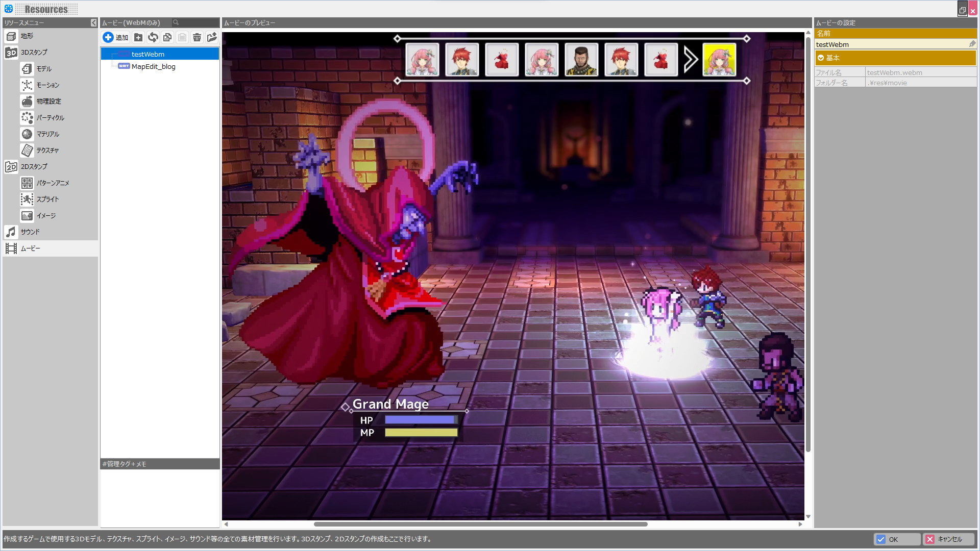The width and height of the screenshot is (980, 551).
Task: Click the horizontal preview scrollbar
Action: coord(480,524)
